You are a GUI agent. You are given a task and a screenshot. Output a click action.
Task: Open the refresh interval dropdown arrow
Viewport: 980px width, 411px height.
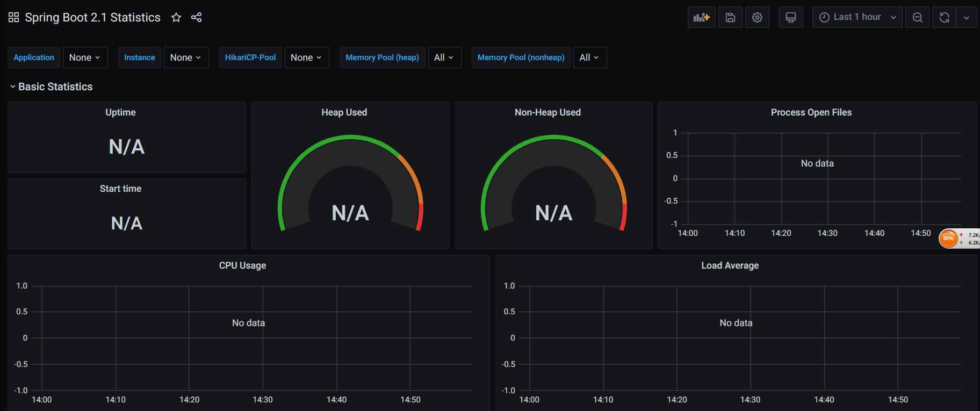tap(967, 17)
